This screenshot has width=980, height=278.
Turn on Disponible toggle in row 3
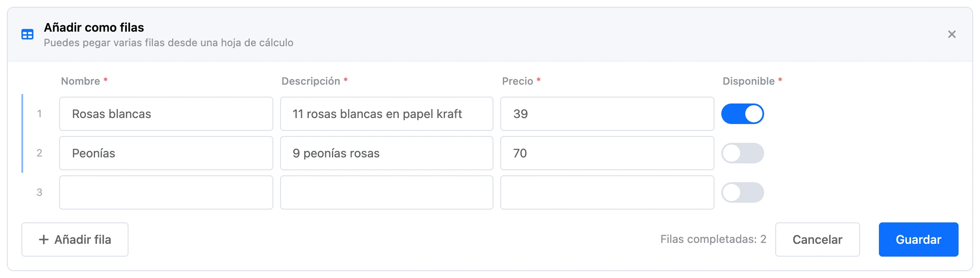(x=742, y=192)
